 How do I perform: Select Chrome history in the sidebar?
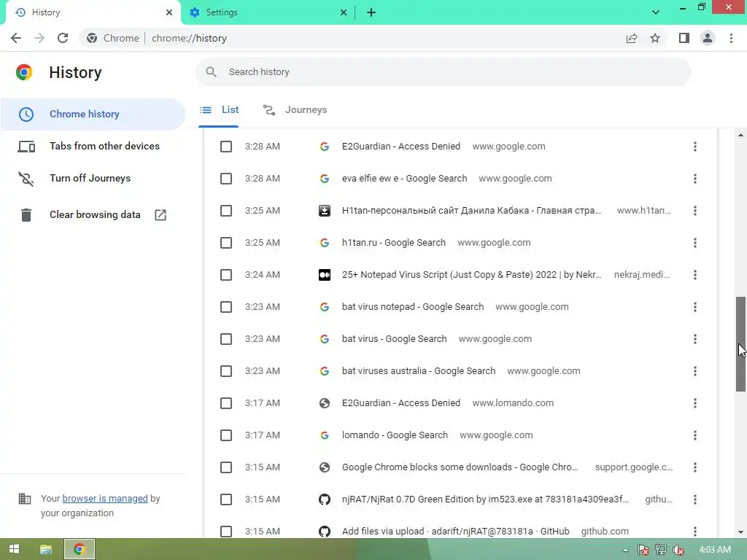93,114
